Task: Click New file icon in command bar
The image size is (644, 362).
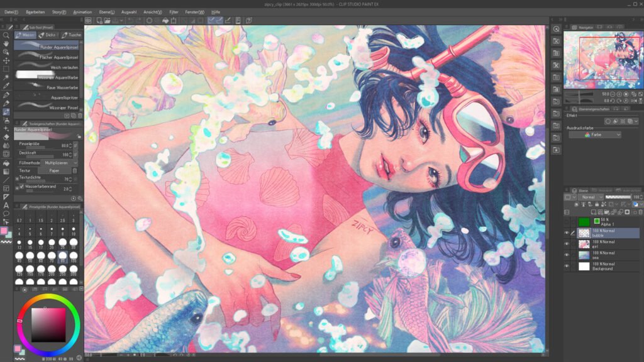Action: pyautogui.click(x=99, y=21)
